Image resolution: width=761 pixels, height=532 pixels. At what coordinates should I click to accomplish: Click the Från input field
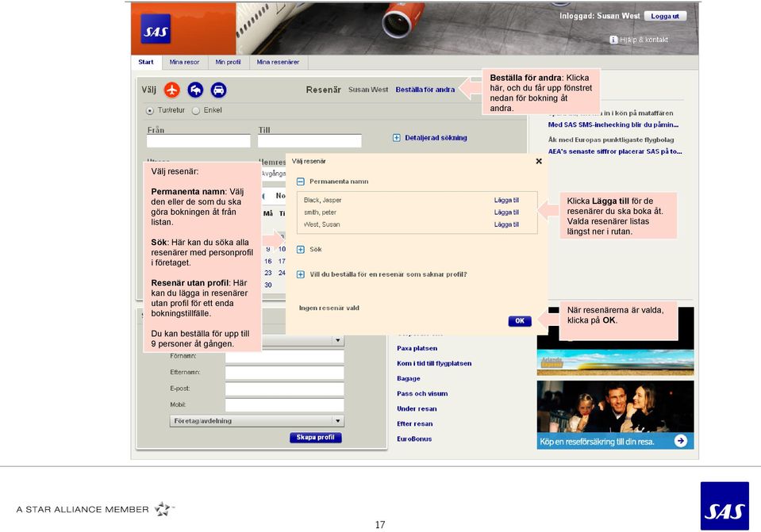coord(198,141)
